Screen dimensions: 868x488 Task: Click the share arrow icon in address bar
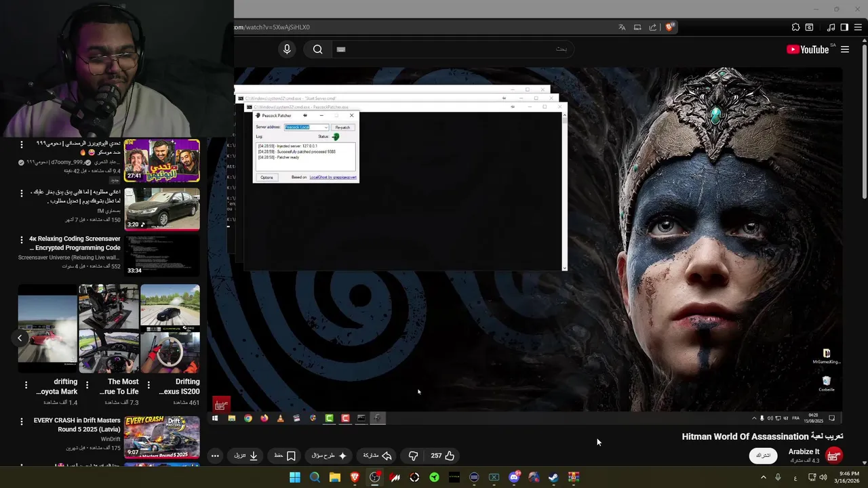[652, 27]
